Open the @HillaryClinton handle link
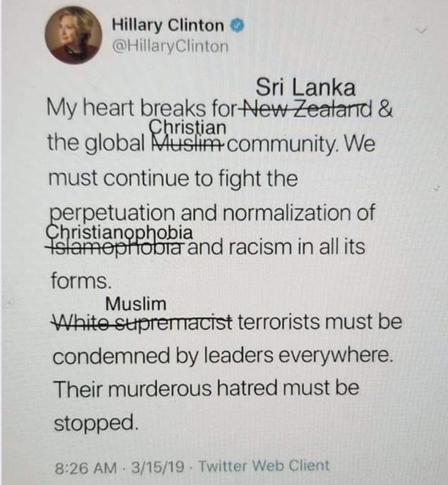448x485 pixels. coord(170,47)
